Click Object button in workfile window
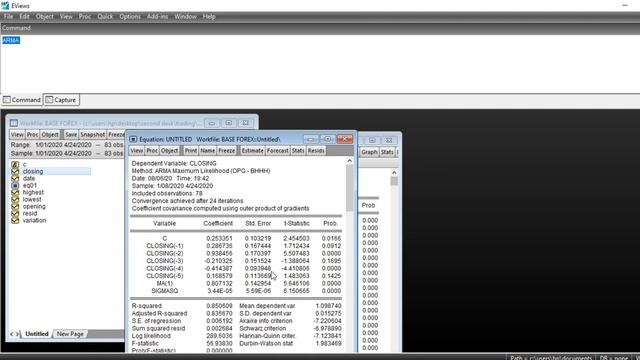640x360 pixels. click(x=50, y=134)
